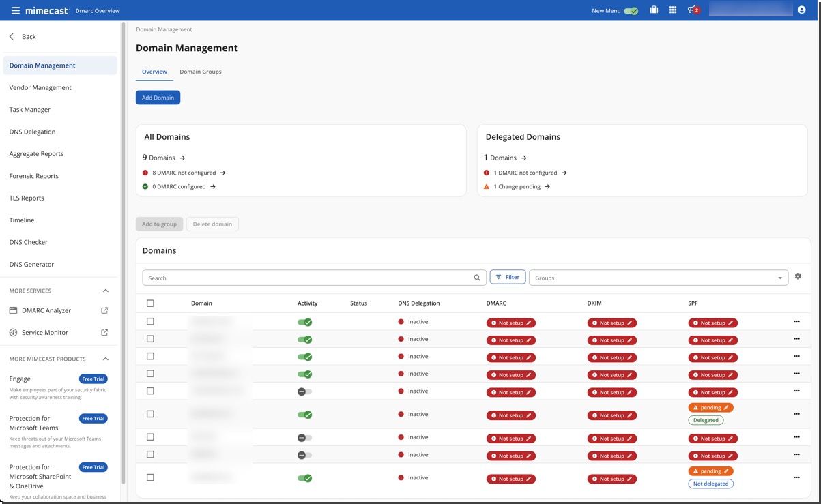Toggle Activity switch in Delegated row
Image resolution: width=821 pixels, height=504 pixels.
pos(305,415)
